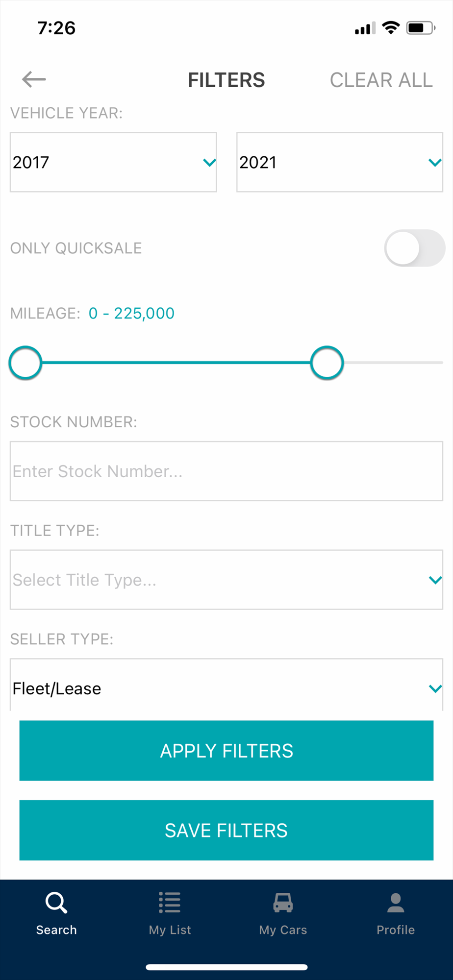Tap the My Cars car icon

tap(283, 902)
